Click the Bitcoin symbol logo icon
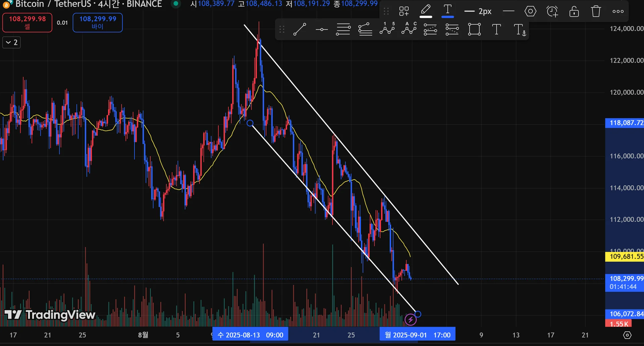644x346 pixels. [7, 4]
